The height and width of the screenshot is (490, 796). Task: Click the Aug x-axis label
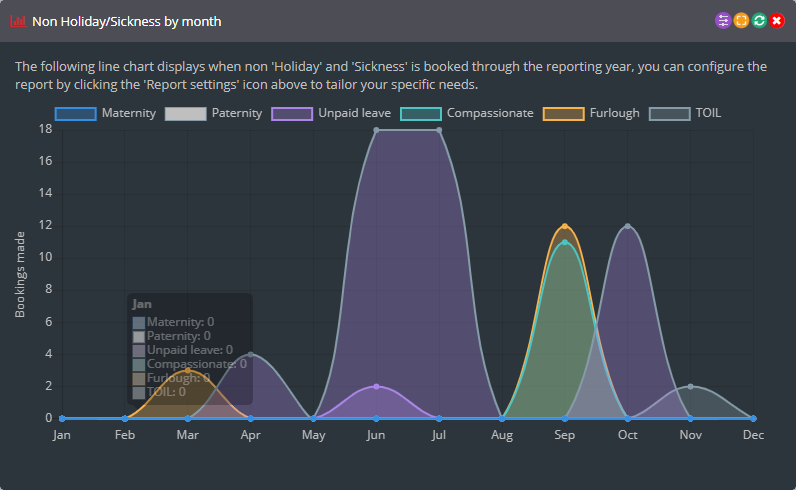pyautogui.click(x=502, y=435)
